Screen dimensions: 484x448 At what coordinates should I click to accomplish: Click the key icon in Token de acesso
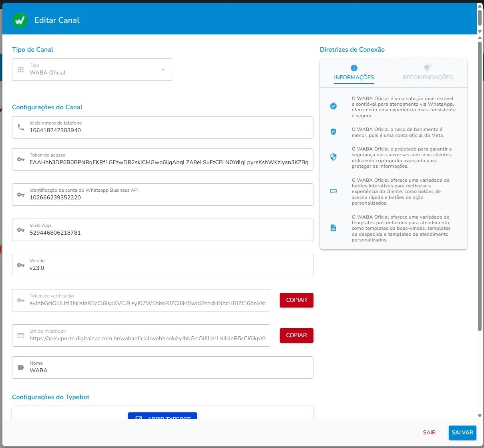coord(21,159)
